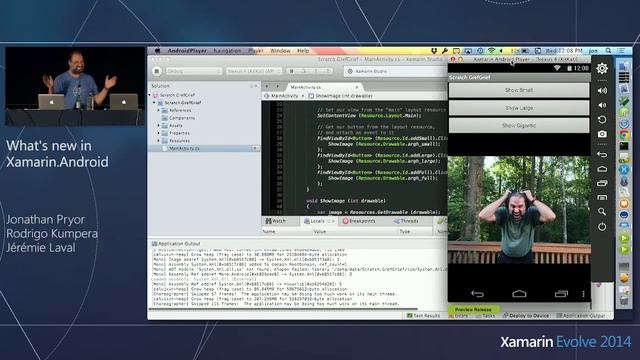Click the Xamarin Studio search field
640x360 pixels.
click(396, 71)
